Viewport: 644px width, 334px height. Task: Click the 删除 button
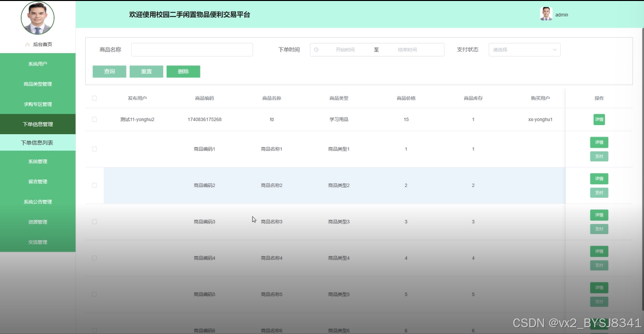pos(183,71)
